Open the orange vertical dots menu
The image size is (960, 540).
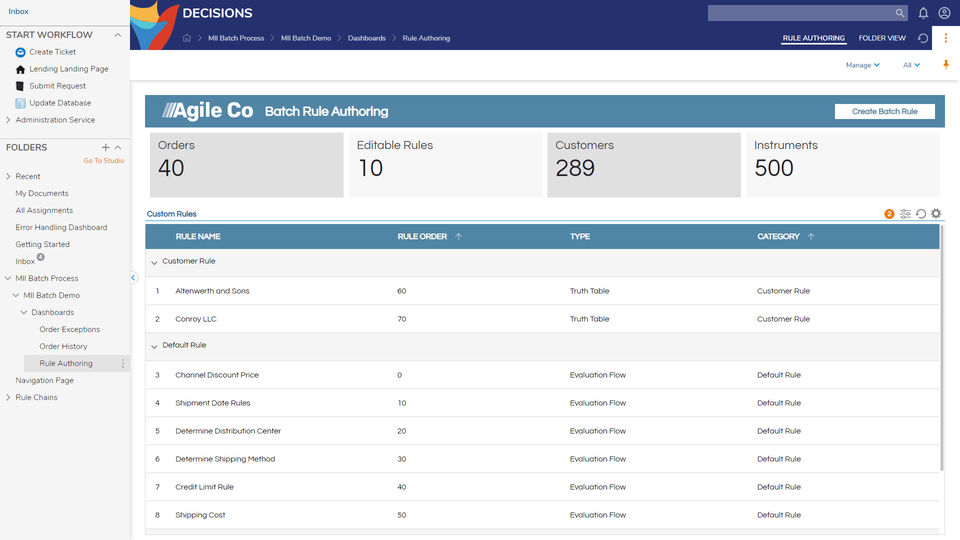click(946, 38)
